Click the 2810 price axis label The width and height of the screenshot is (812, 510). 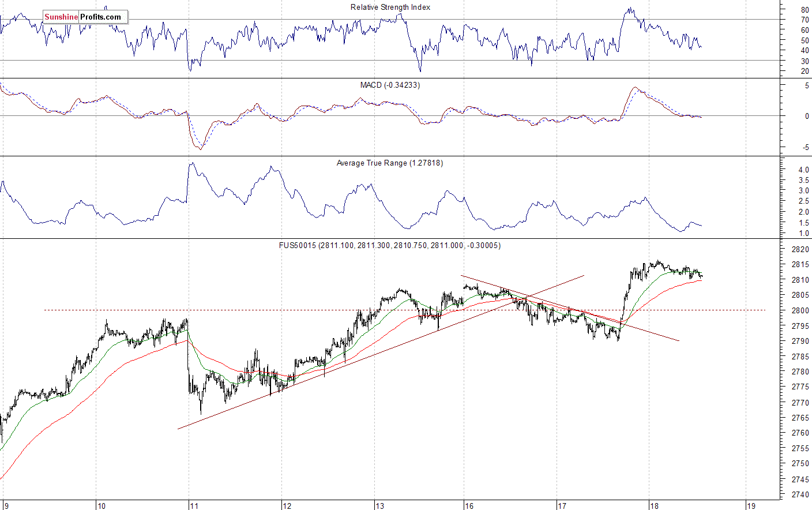(800, 280)
